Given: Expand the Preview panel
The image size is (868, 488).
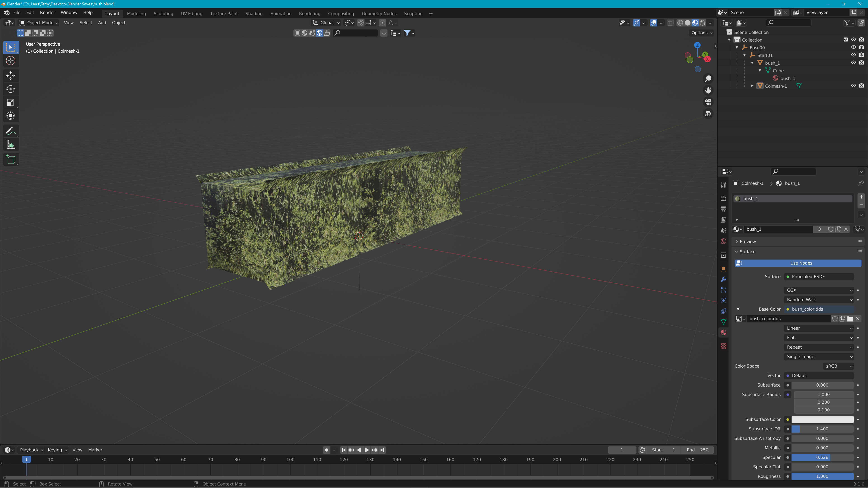Looking at the screenshot, I should point(747,242).
